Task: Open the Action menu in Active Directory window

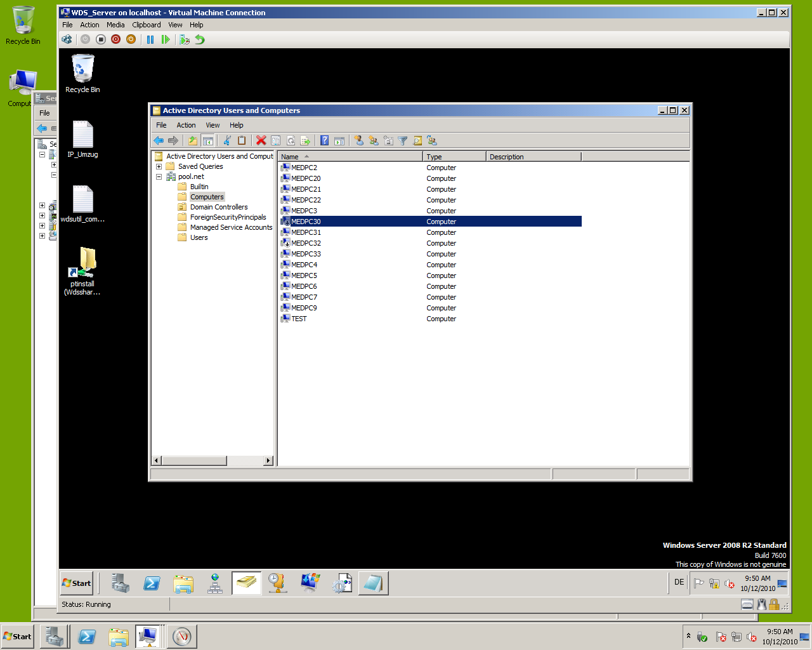Action: point(186,125)
